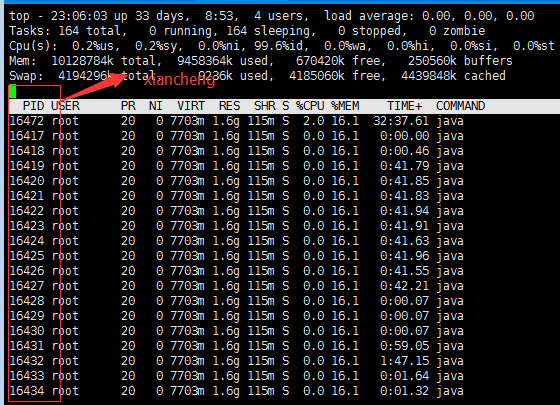The height and width of the screenshot is (405, 560).
Task: Select PID 16429 in the process list
Action: [27, 316]
